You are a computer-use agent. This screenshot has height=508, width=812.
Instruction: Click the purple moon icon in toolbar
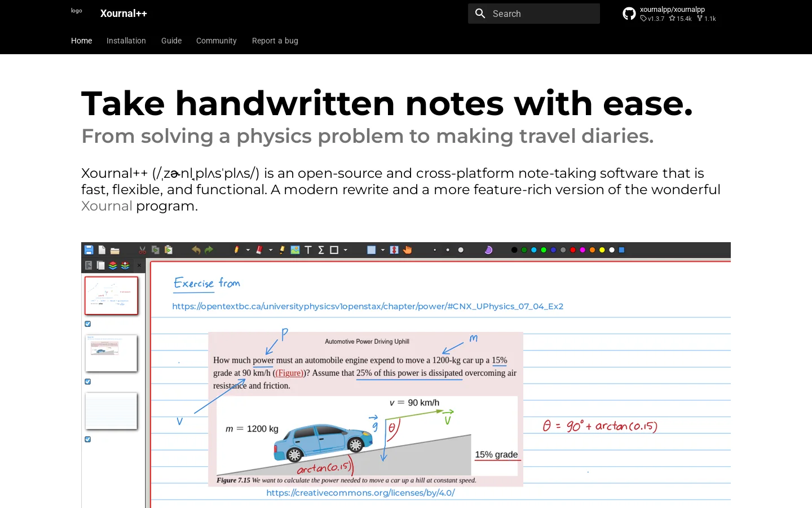(488, 250)
